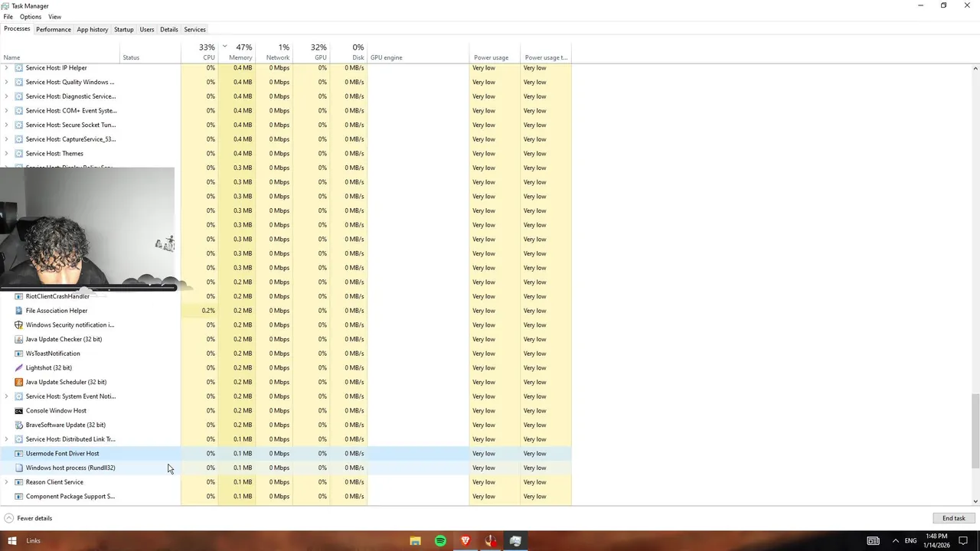Select the RiotClientCrashHandler process row
The height and width of the screenshot is (551, 980).
click(x=287, y=296)
